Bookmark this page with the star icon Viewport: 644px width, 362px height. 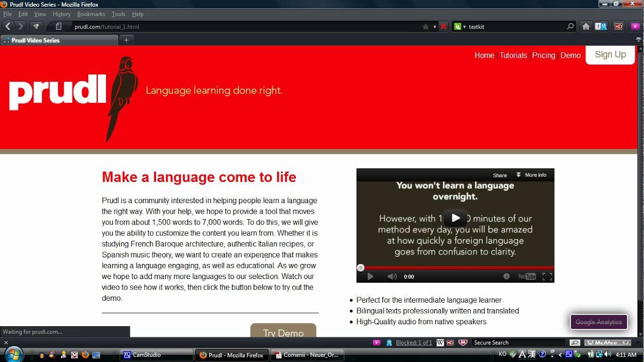[x=426, y=27]
